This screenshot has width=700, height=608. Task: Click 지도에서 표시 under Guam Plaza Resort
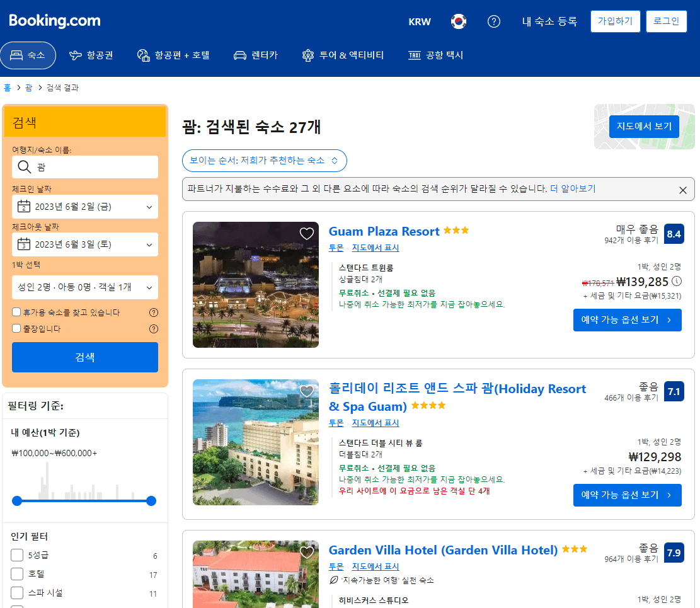coord(375,248)
